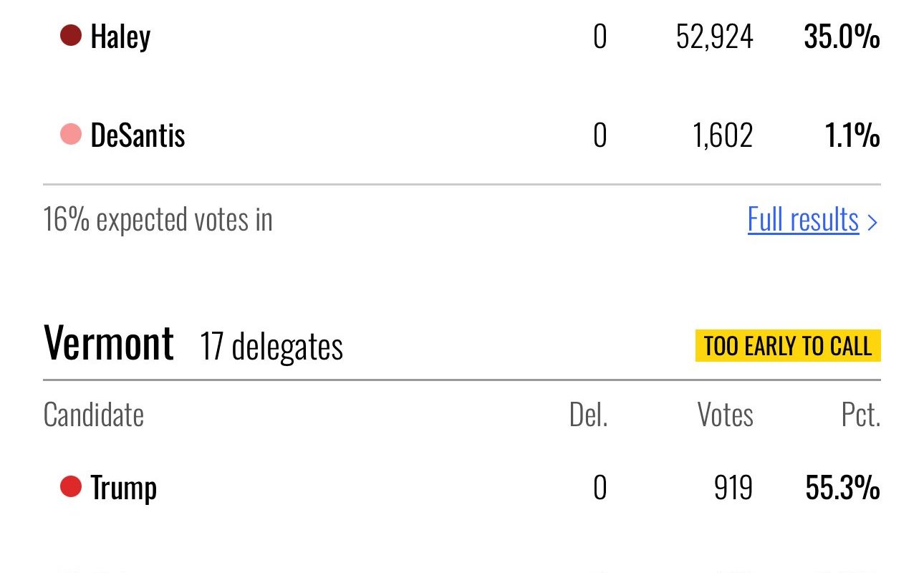Click the red dot beside Trump

tap(71, 487)
